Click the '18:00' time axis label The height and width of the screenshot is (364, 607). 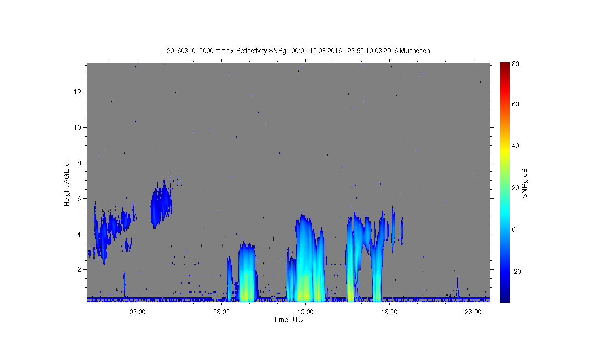[x=389, y=312]
